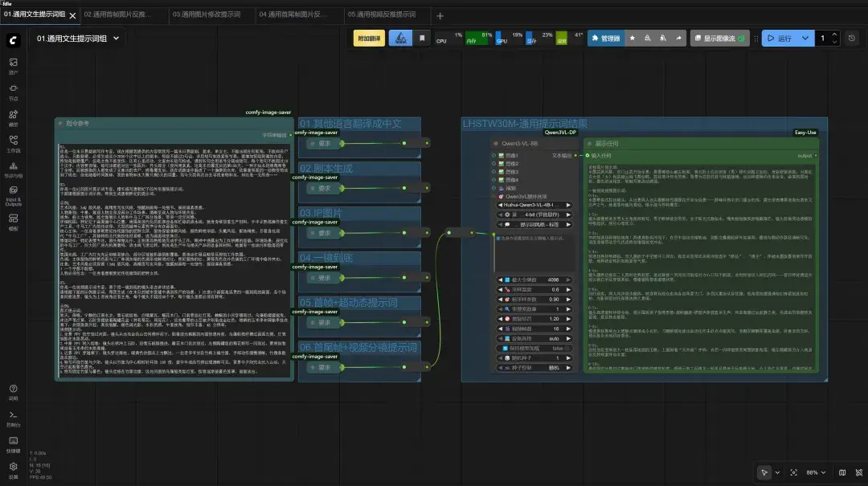
Task: Click the triangle icon before the share arrow
Action: (663, 39)
